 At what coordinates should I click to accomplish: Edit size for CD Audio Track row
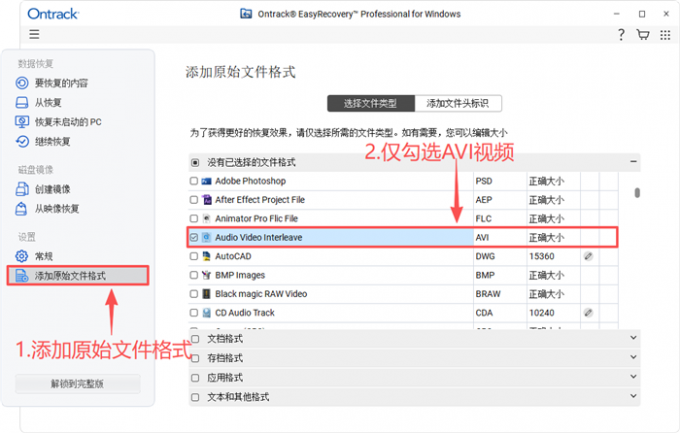588,313
